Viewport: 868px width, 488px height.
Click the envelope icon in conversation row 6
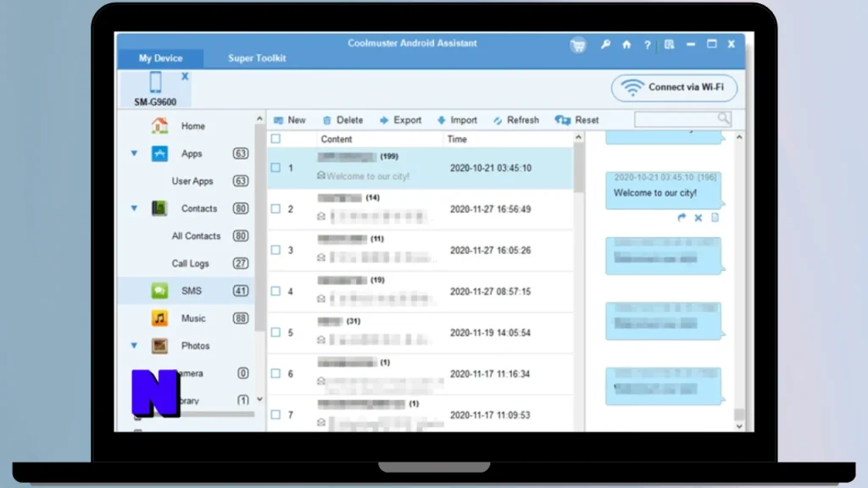point(321,380)
